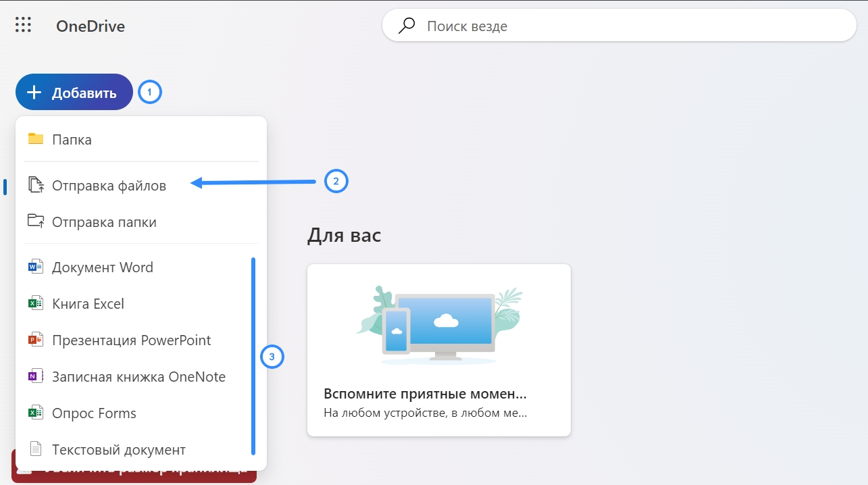This screenshot has height=485, width=868.
Task: Click the red storage upgrade button behind the menu
Action: click(134, 466)
